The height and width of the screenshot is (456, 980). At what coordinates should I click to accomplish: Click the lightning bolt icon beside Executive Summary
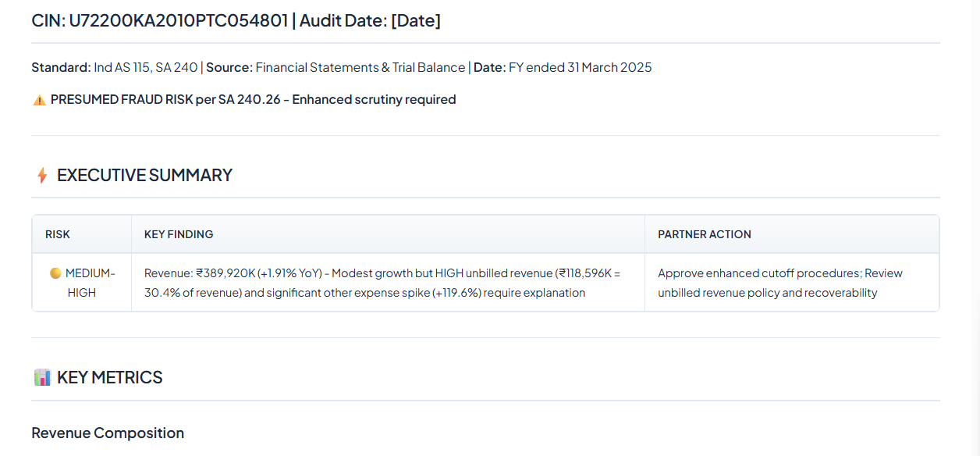[42, 176]
